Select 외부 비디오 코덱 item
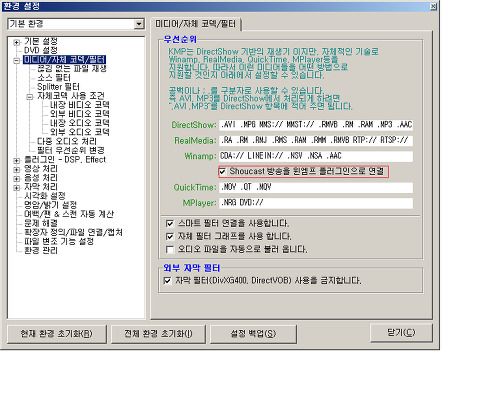Image resolution: width=500 pixels, height=399 pixels. point(80,114)
